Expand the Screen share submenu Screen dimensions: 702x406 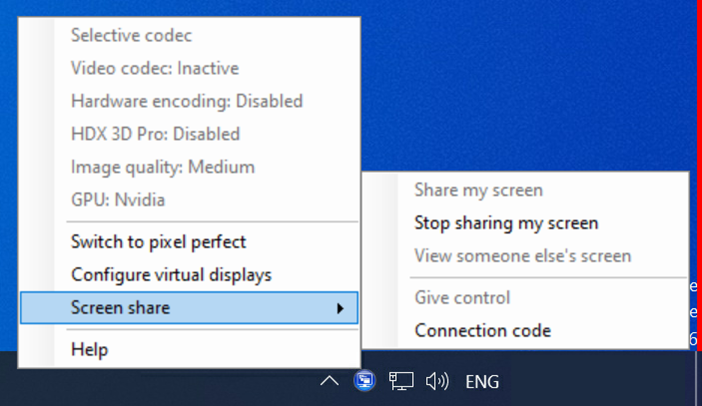point(189,308)
